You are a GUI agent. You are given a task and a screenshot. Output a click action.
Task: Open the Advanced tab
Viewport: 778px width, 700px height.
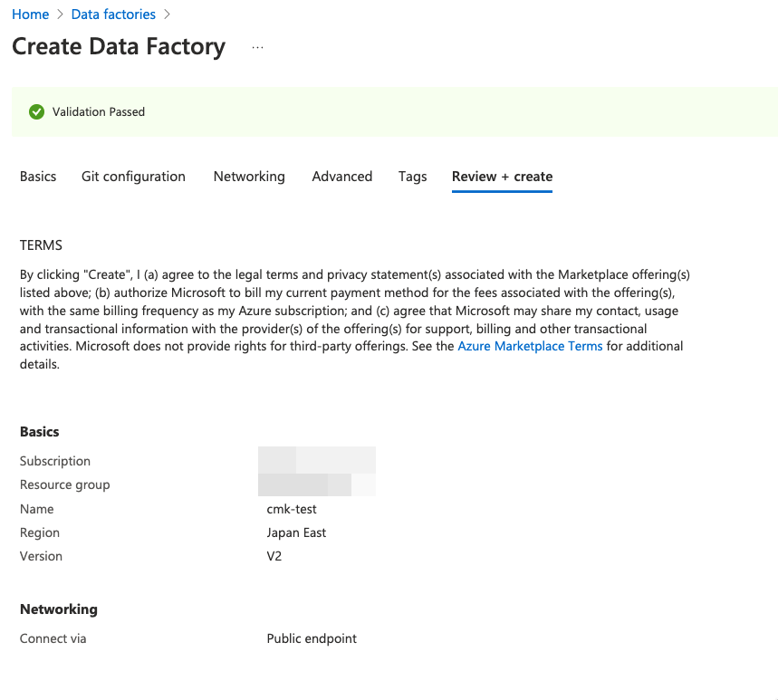(341, 177)
